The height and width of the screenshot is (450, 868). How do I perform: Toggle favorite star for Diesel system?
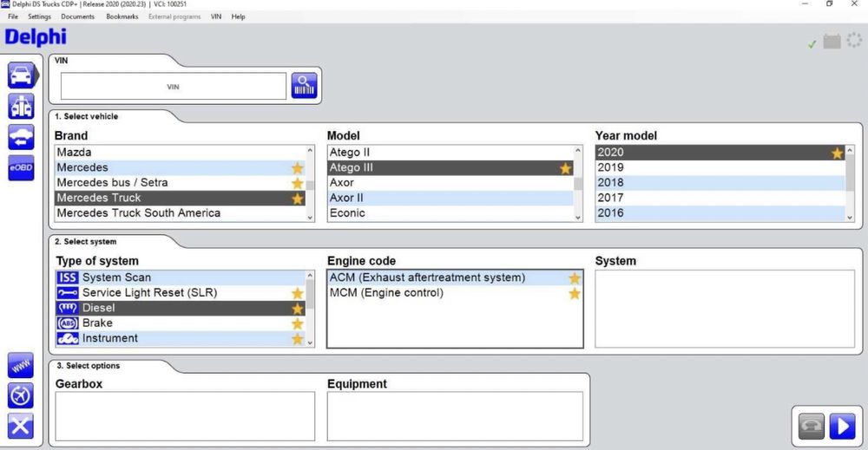pyautogui.click(x=297, y=309)
